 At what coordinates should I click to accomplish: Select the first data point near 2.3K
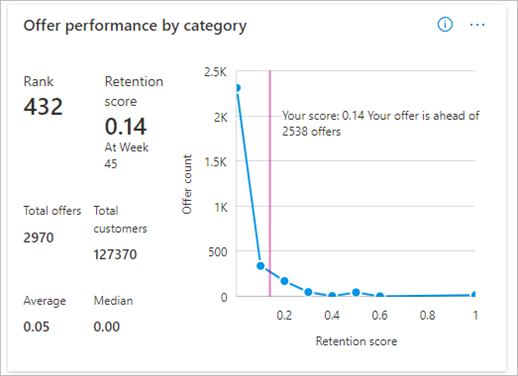click(x=238, y=88)
